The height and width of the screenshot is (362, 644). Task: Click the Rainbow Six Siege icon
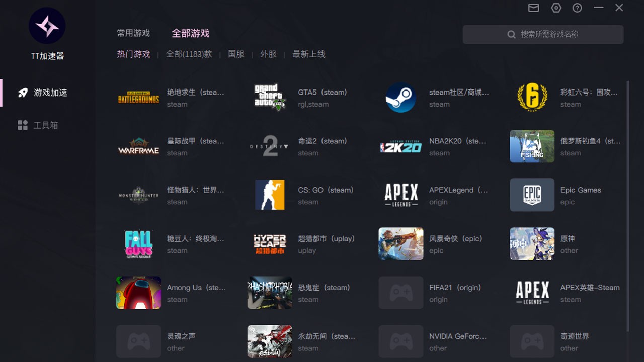tap(532, 98)
